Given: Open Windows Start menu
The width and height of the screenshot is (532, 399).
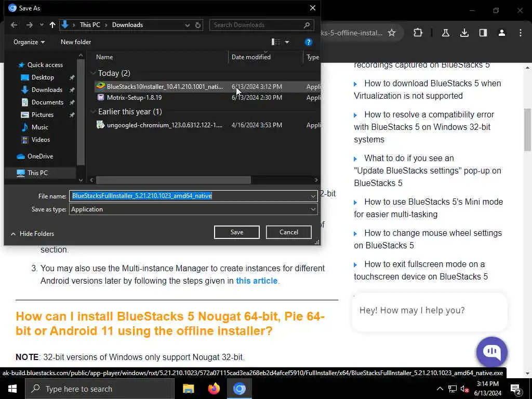Looking at the screenshot, I should click(12, 389).
